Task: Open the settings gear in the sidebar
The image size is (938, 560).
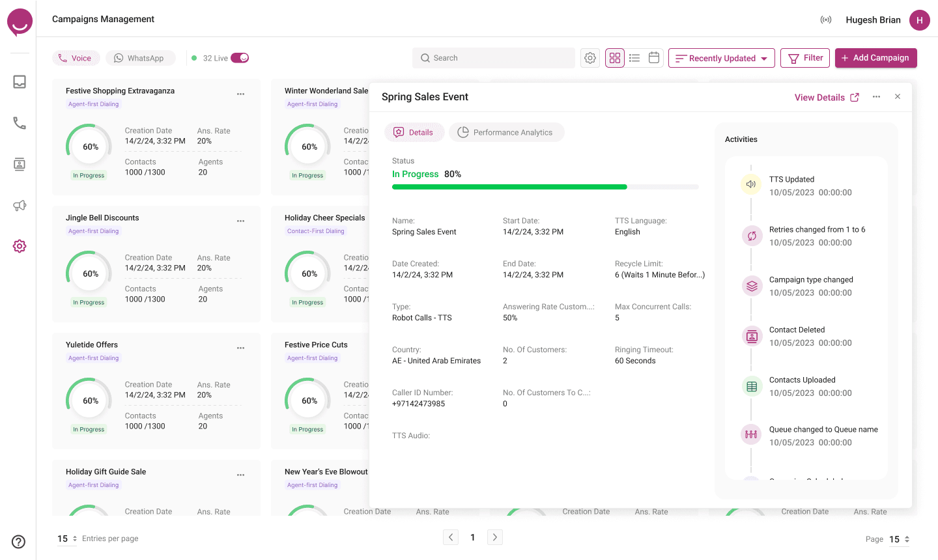Action: (20, 246)
